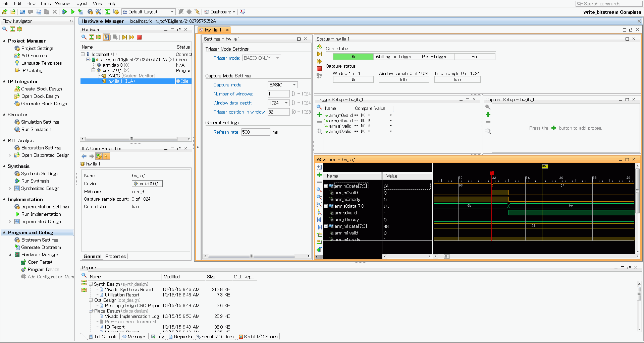Add marker icon in waveform toolbar

point(319,250)
